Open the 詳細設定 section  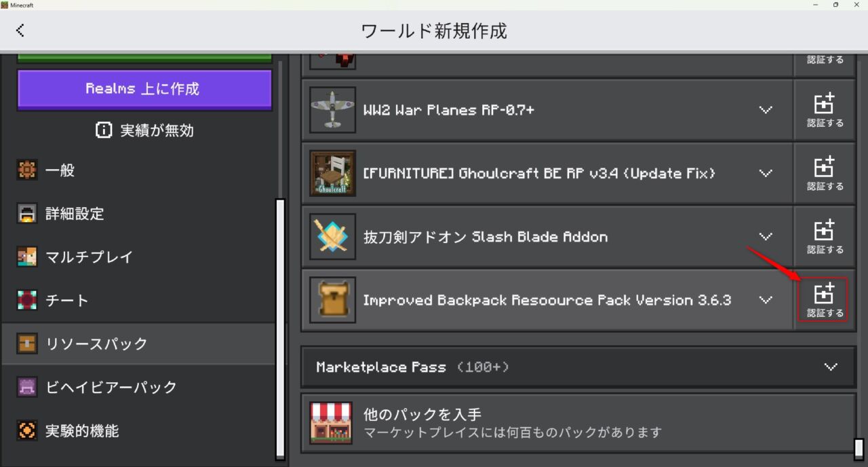click(x=138, y=214)
